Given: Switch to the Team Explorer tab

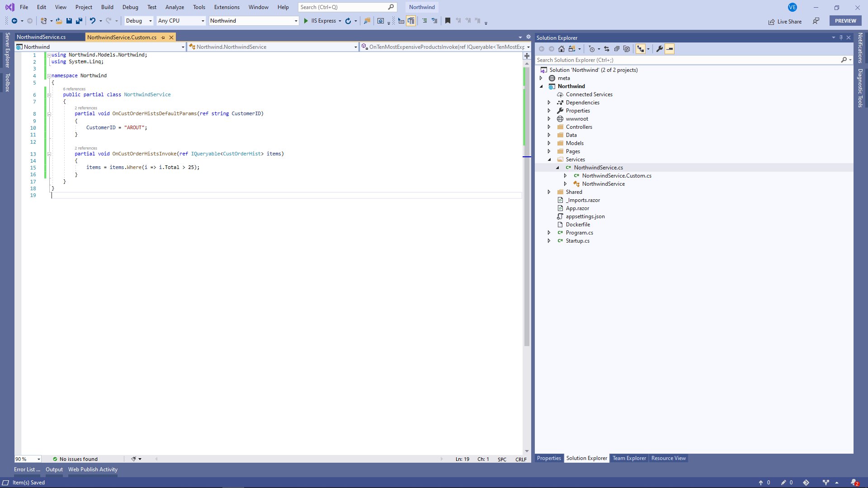Looking at the screenshot, I should pyautogui.click(x=629, y=458).
